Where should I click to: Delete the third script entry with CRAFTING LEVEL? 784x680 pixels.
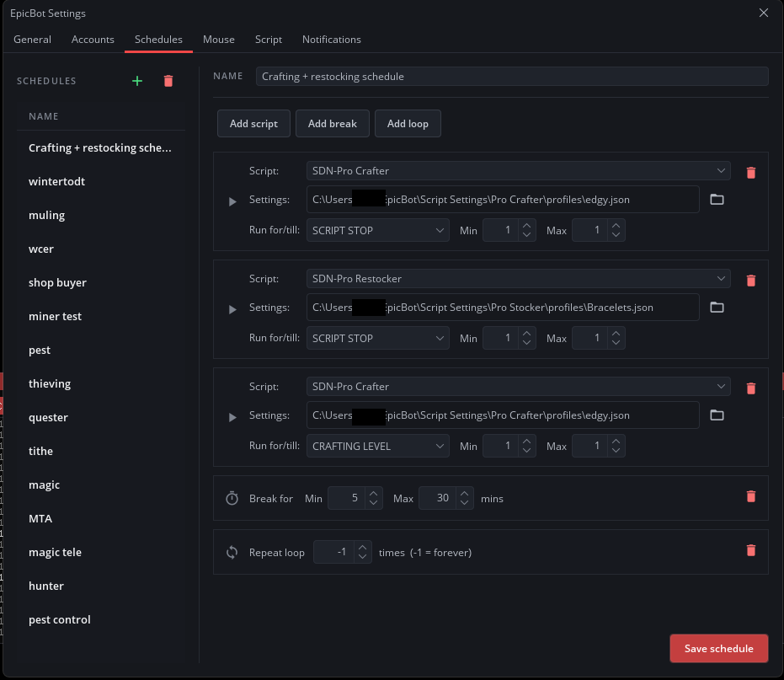click(x=750, y=388)
